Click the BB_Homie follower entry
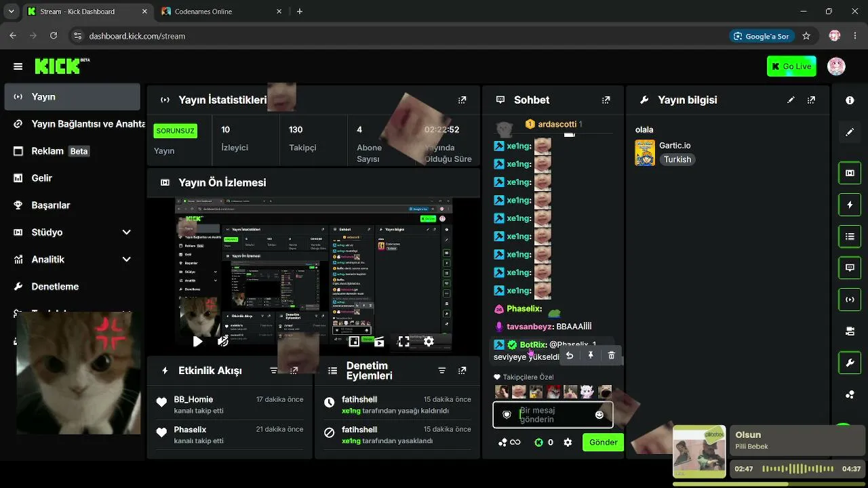Screen dimensions: 868x488 click(231, 405)
